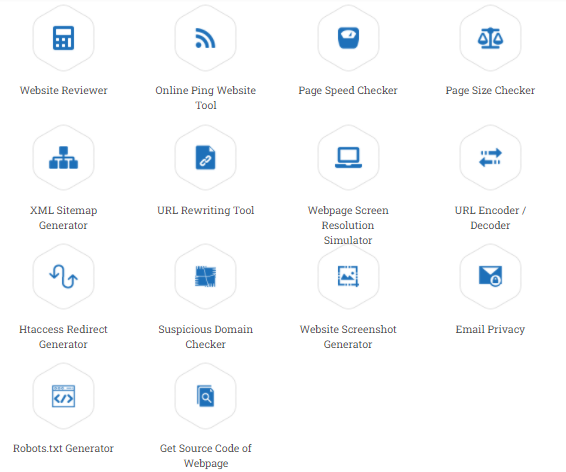Open the Htaccess Redirect Generator curved-arrow icon
This screenshot has height=472, width=566.
click(x=64, y=276)
